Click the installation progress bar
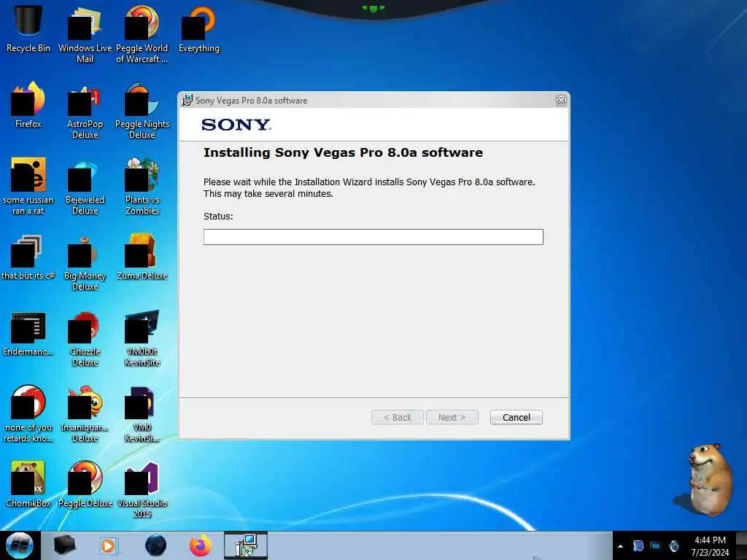This screenshot has height=560, width=747. (x=373, y=237)
